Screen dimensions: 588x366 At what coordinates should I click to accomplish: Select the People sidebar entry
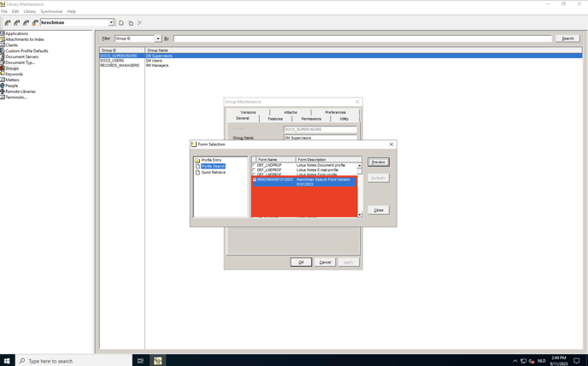(x=11, y=86)
